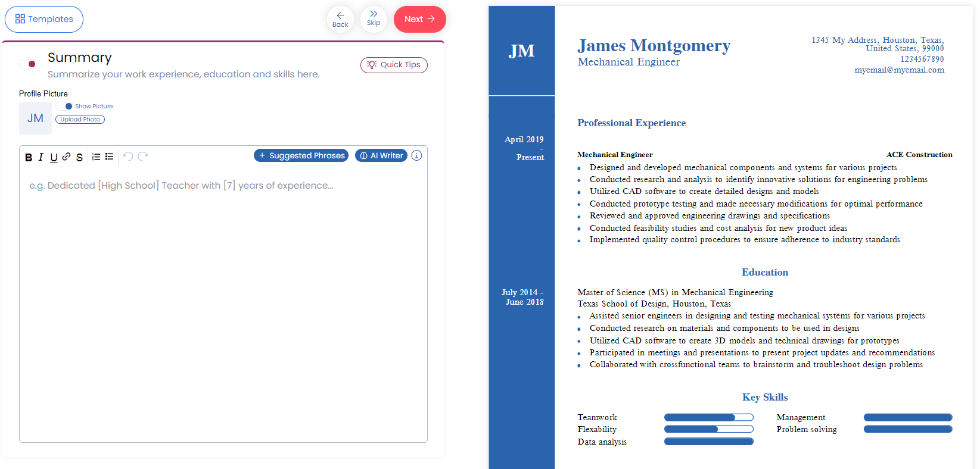Open the editor info tooltip icon
The width and height of the screenshot is (980, 469).
(x=416, y=155)
